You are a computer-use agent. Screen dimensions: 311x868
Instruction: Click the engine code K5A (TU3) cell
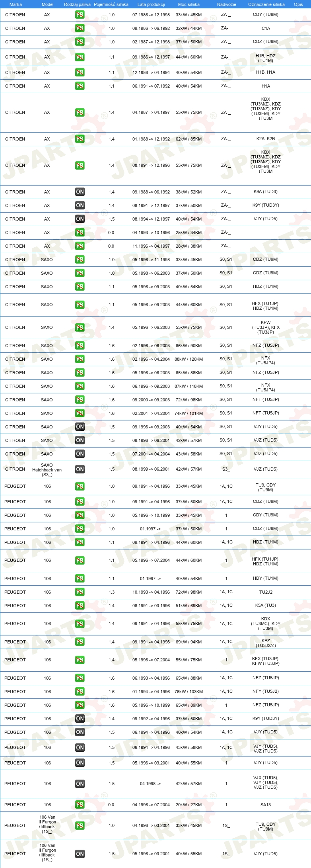click(266, 606)
